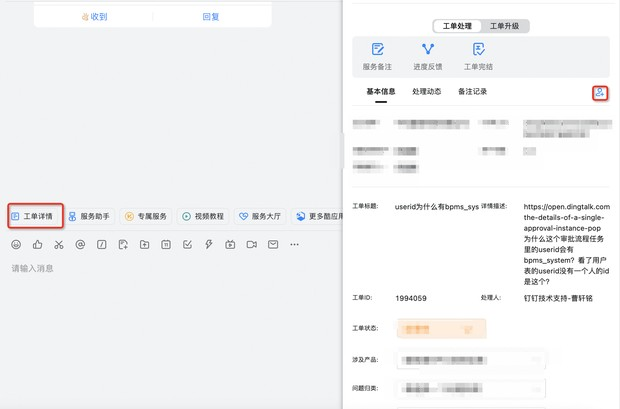620x409 pixels.
Task: Open the envelope mail icon
Action: 273,245
